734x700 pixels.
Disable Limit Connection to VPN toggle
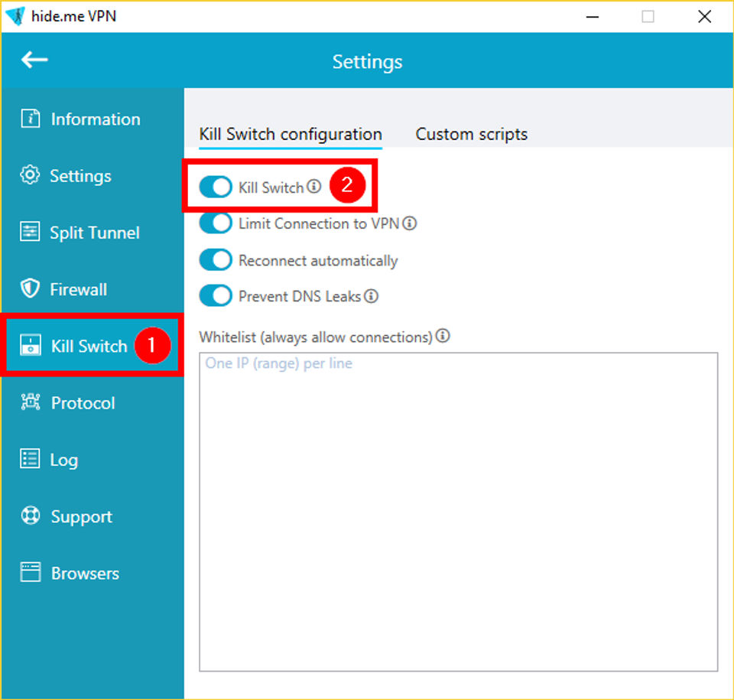(216, 223)
